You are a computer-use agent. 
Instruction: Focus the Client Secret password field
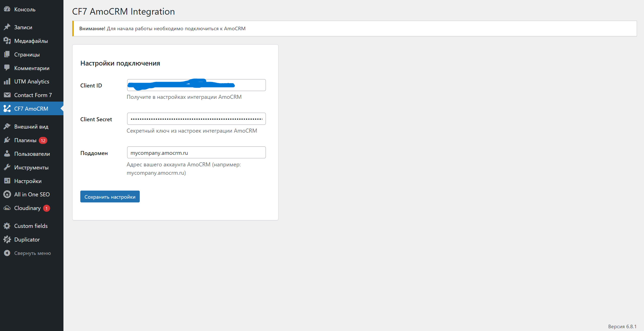point(196,119)
